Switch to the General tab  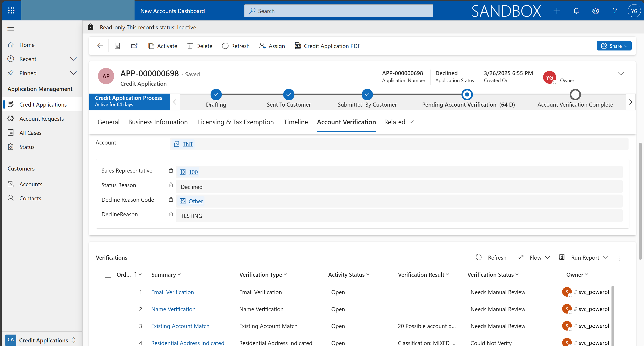coord(109,122)
